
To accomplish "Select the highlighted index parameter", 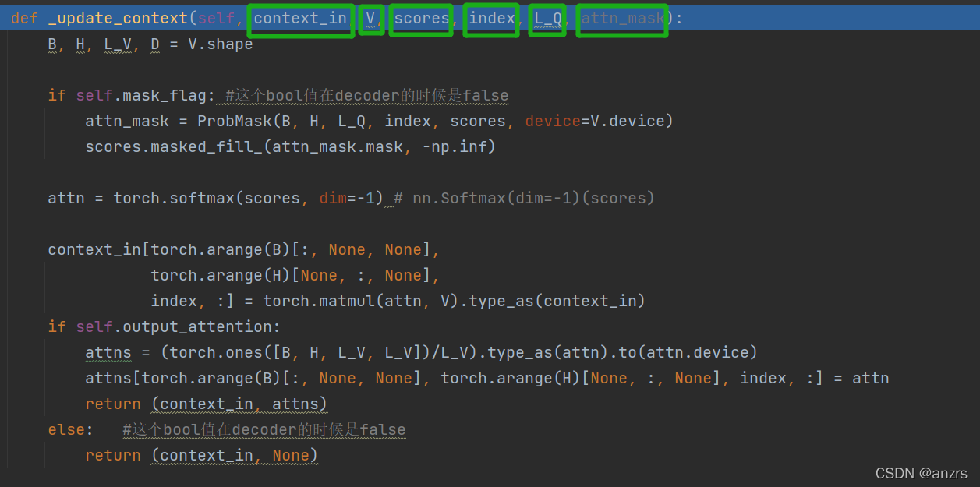I will click(x=491, y=19).
